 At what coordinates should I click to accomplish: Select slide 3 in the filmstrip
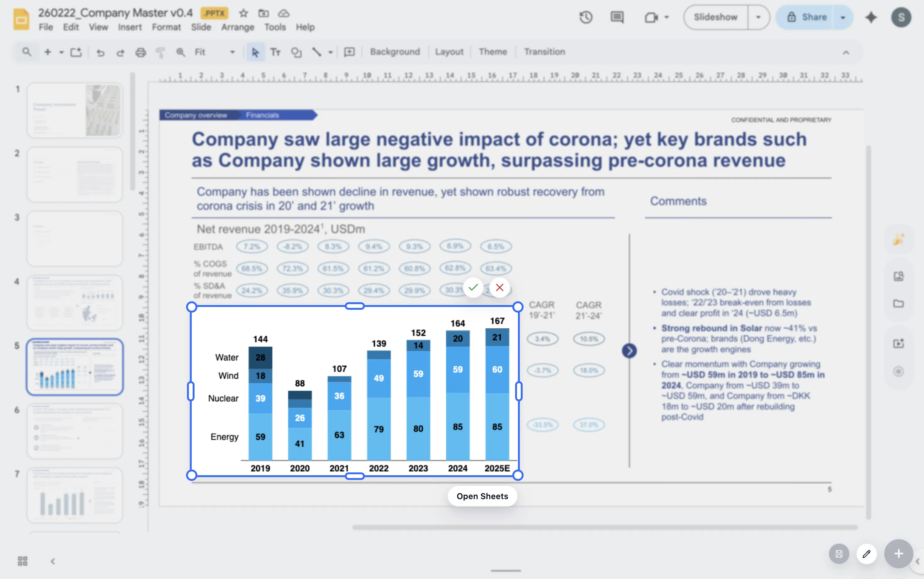[74, 238]
